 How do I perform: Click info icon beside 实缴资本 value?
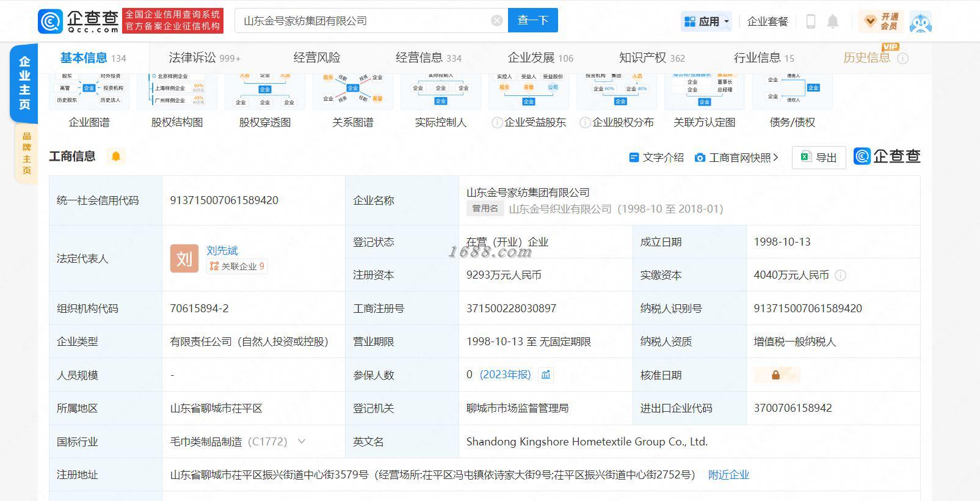point(840,276)
